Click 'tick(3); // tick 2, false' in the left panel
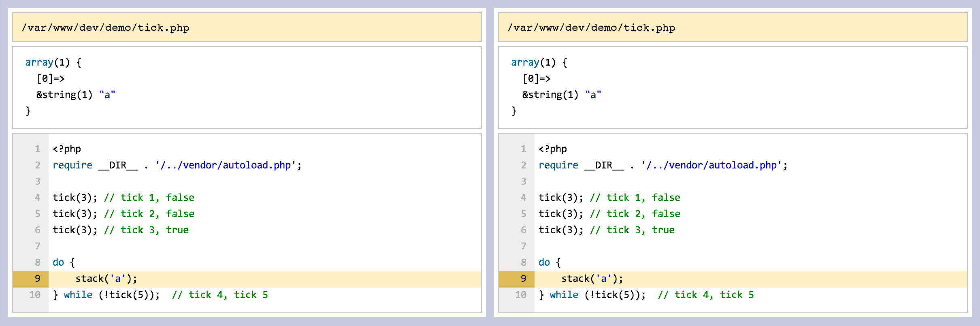Viewport: 980px width, 326px height. pos(124,214)
